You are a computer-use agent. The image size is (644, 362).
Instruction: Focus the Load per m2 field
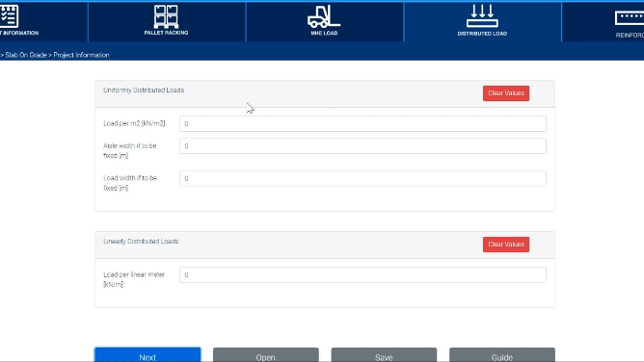click(362, 123)
